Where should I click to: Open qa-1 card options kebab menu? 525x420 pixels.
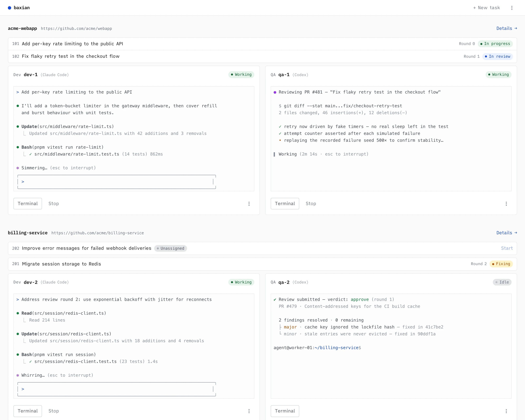pos(506,204)
